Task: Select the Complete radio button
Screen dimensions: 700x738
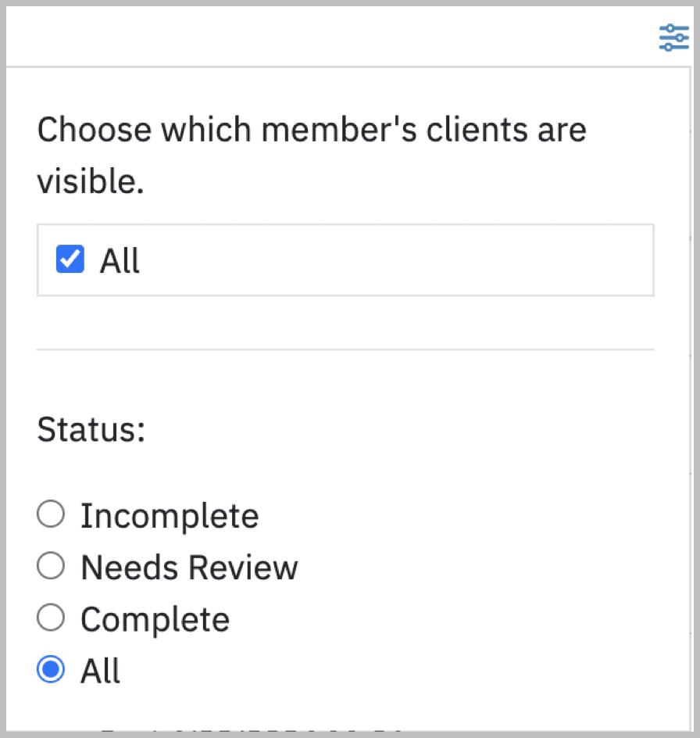Action: pos(51,617)
